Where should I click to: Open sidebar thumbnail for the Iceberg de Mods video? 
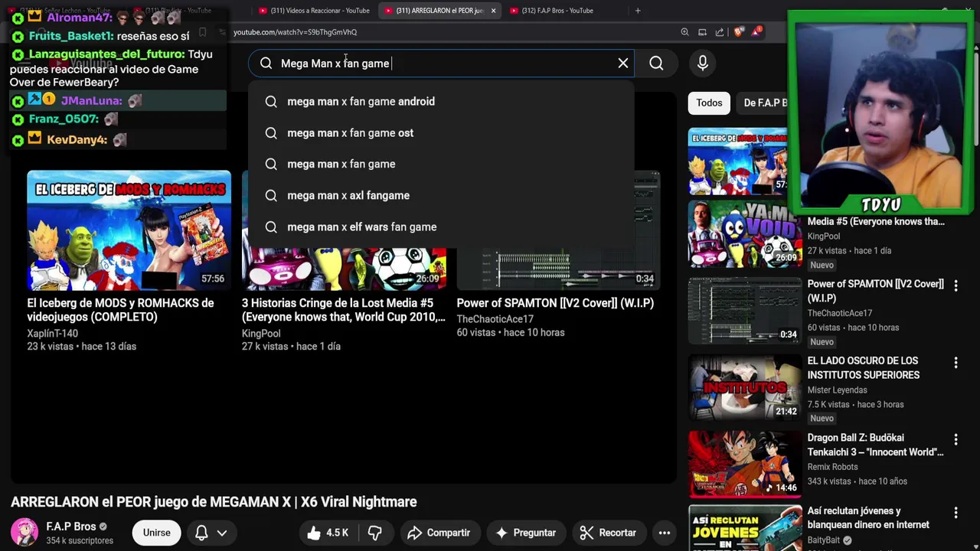point(737,161)
